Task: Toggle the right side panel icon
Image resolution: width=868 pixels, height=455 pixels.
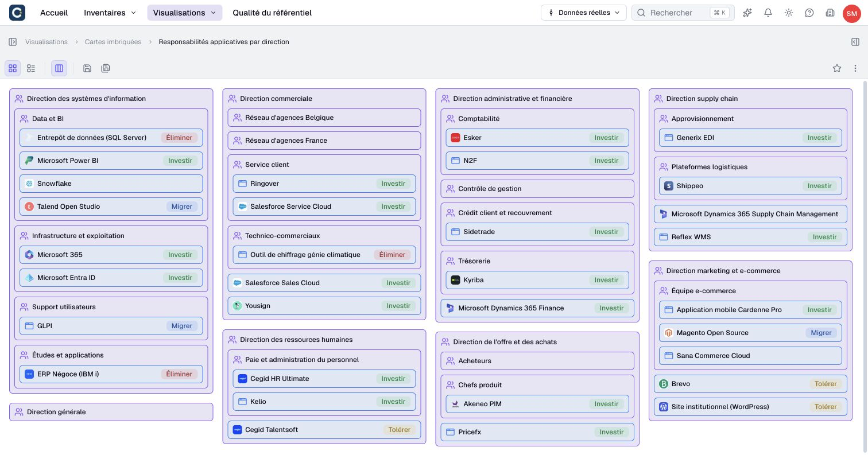Action: pos(855,42)
